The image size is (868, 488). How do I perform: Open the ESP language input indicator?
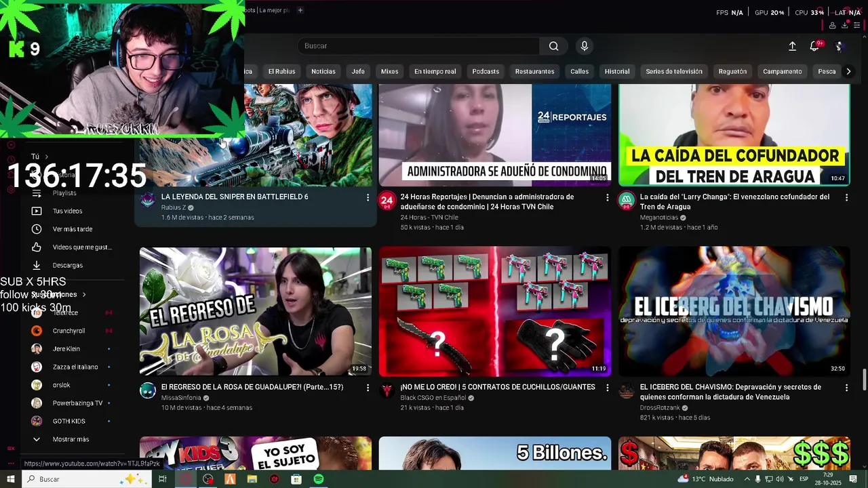click(804, 479)
